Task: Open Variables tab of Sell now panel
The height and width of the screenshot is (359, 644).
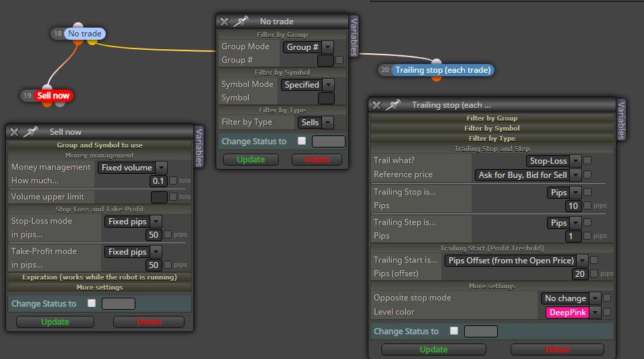Action: click(x=199, y=147)
